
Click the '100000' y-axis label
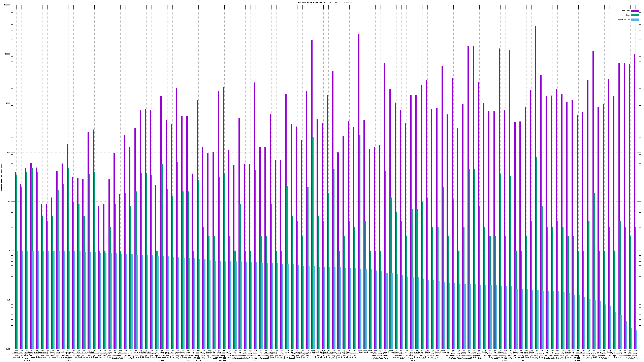[x=7, y=5]
